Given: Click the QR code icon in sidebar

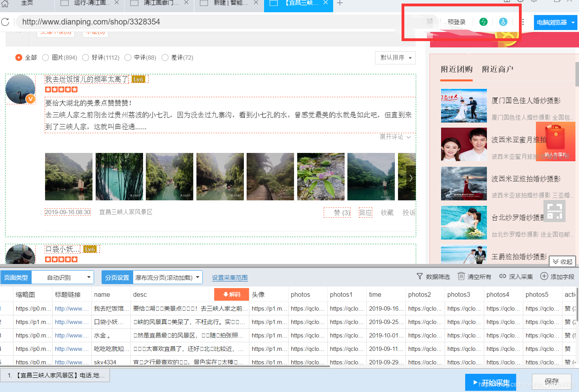Looking at the screenshot, I should [x=554, y=211].
